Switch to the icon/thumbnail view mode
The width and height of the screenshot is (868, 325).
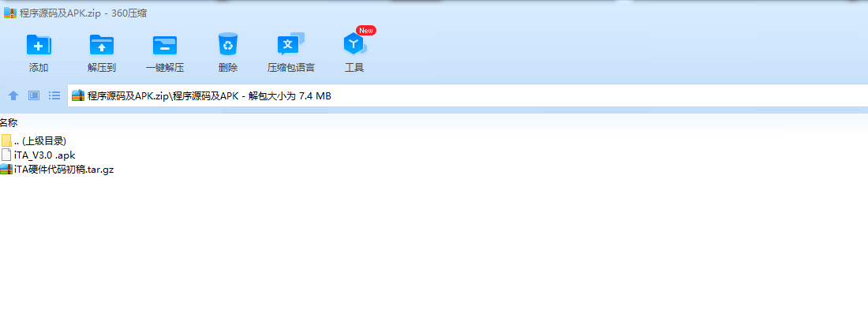click(34, 95)
